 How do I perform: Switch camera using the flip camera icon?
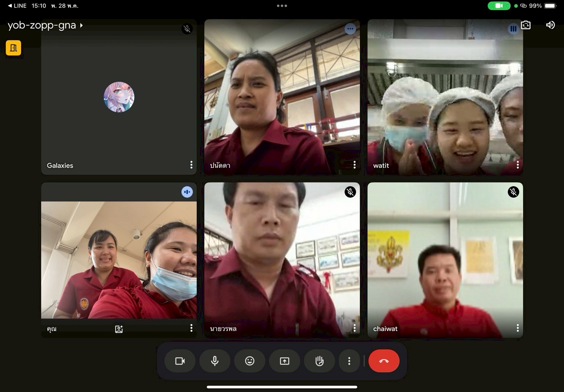click(526, 25)
